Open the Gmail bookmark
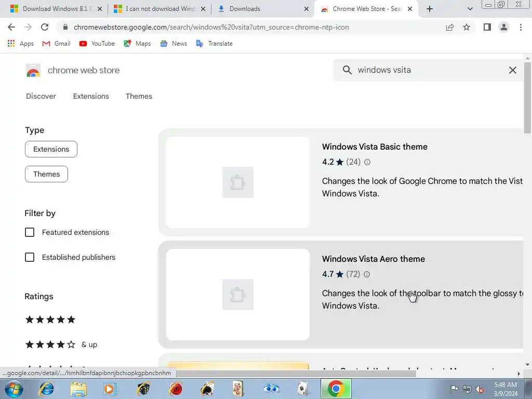The height and width of the screenshot is (399, 532). coord(56,44)
